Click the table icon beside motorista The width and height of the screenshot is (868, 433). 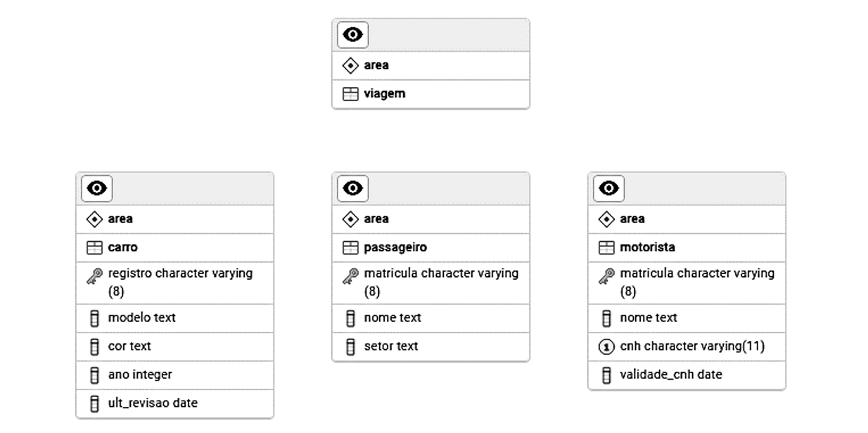[x=606, y=247]
